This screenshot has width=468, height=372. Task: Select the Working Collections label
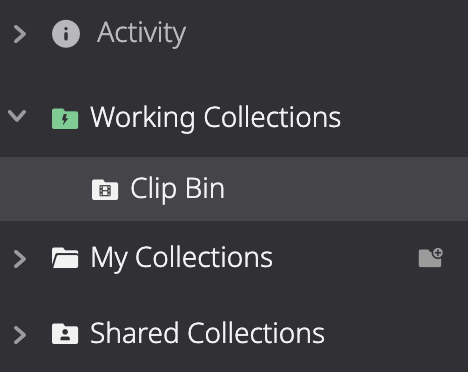216,118
